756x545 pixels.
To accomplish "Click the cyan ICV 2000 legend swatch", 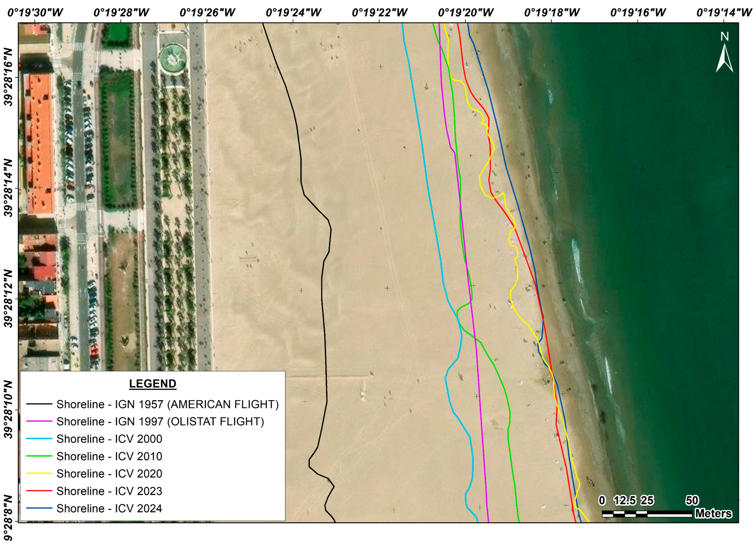I will pos(39,439).
